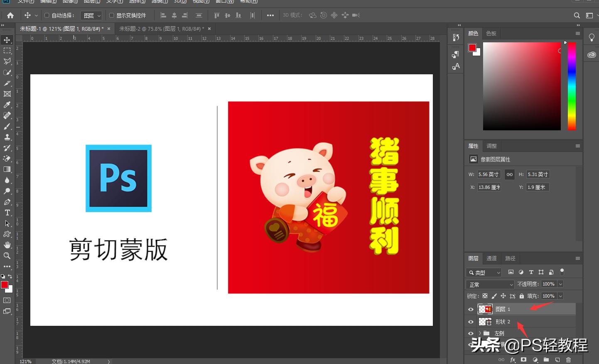Add a new layer mask
This screenshot has height=364, width=599.
coord(524,359)
